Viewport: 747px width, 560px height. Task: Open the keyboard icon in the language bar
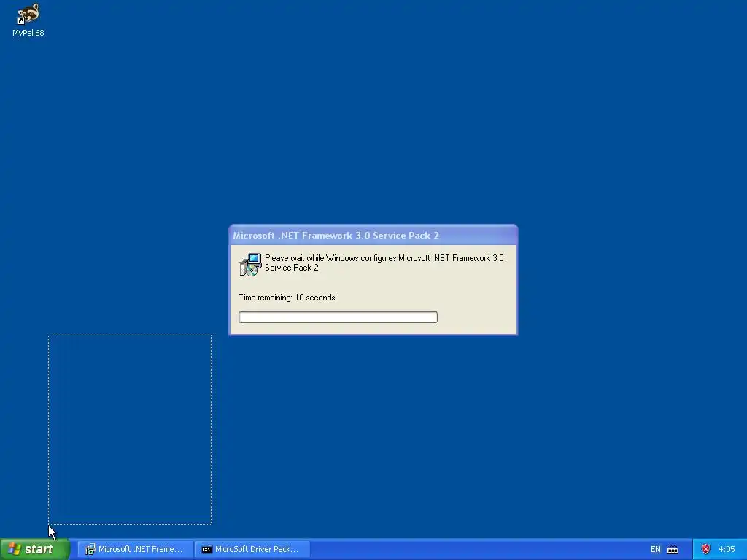click(673, 550)
